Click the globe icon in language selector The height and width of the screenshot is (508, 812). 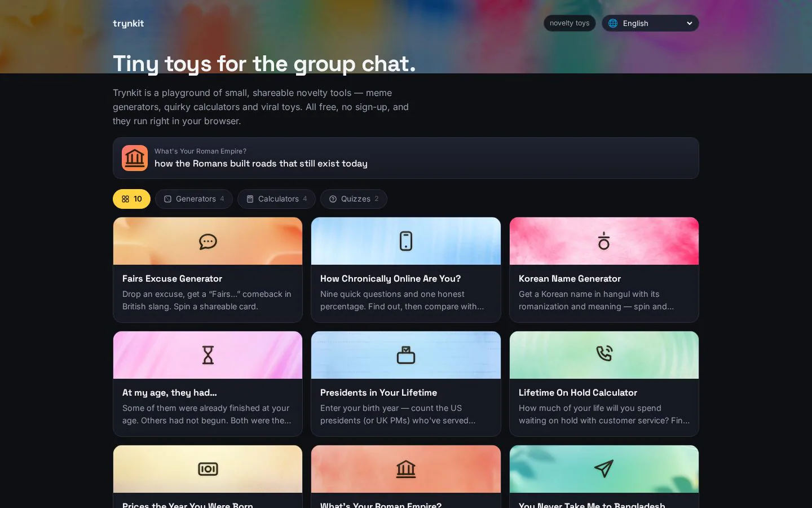tap(613, 23)
